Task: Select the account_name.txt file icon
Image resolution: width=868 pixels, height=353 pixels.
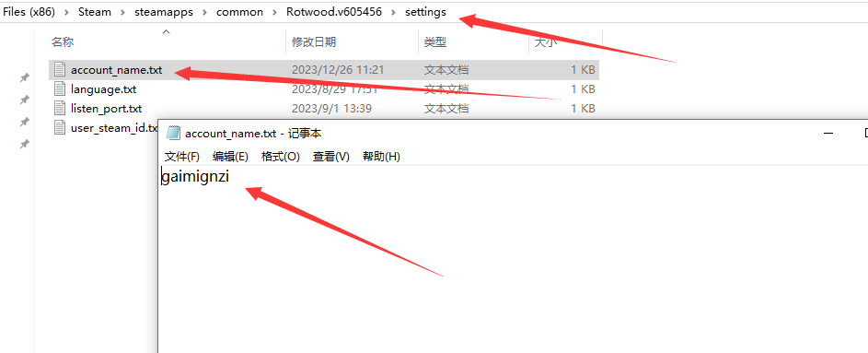Action: click(60, 70)
